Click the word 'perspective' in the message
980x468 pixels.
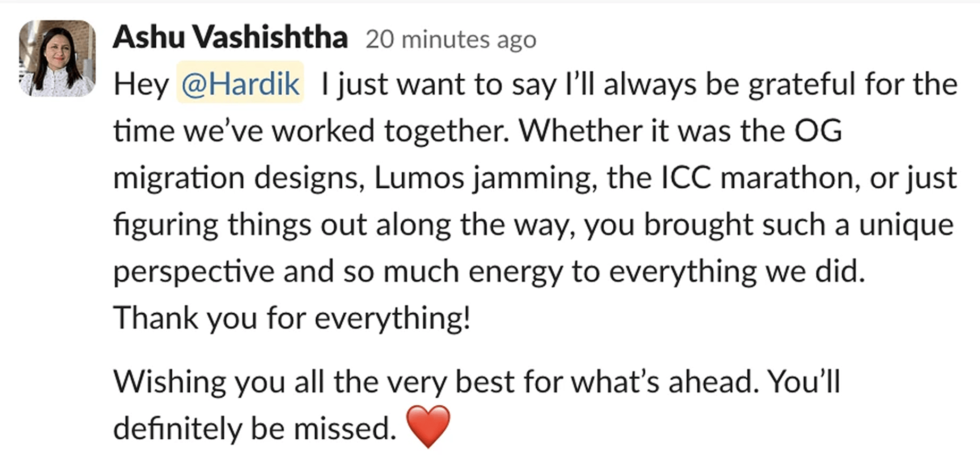click(193, 271)
